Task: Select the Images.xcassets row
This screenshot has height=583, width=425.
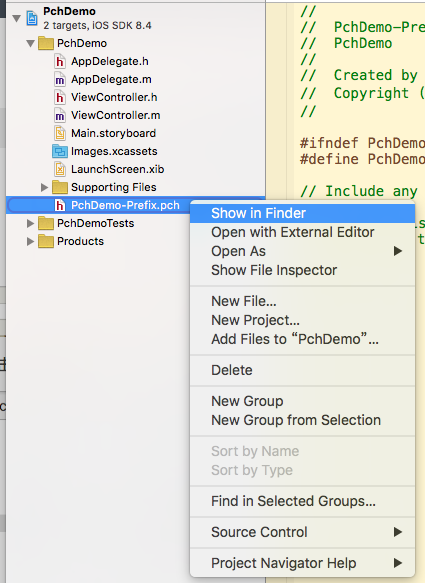Action: (x=136, y=151)
